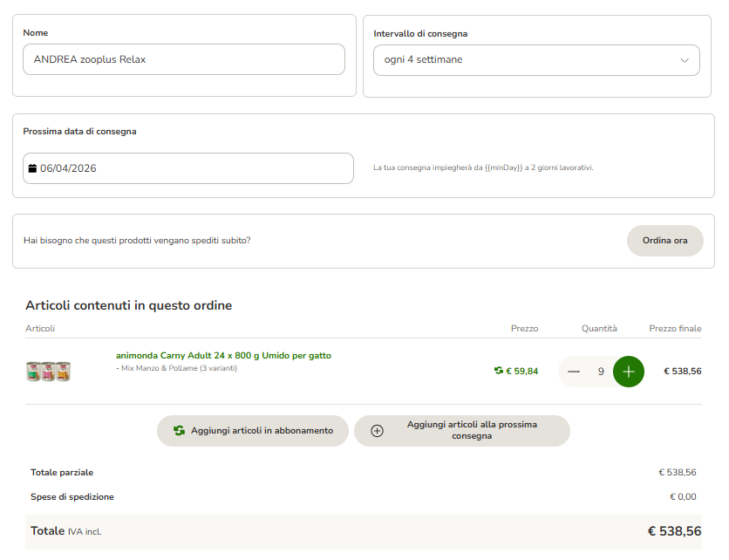
Task: Open the animonda Carny Adult product link
Action: coord(223,356)
